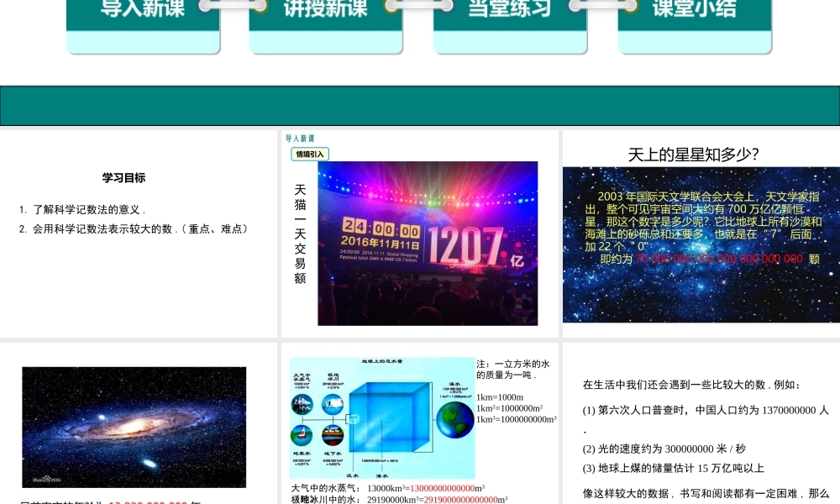Open the 课堂小结 section tab
The image size is (840, 504).
coord(695,25)
